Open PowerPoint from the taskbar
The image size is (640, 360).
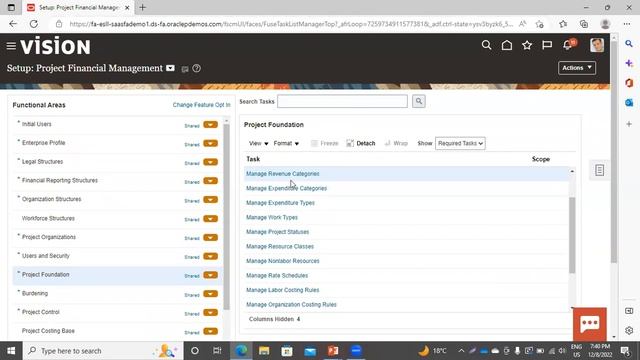click(333, 351)
